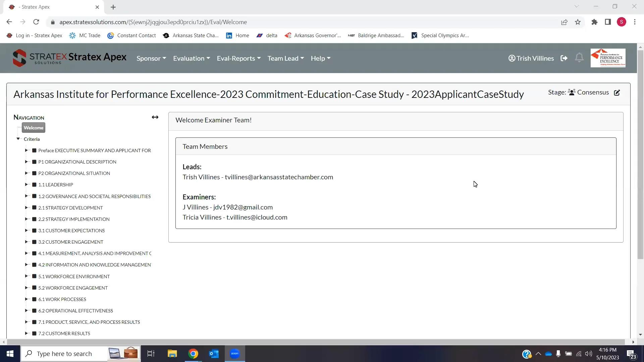
Task: Open Zoom from the taskbar
Action: 235,354
